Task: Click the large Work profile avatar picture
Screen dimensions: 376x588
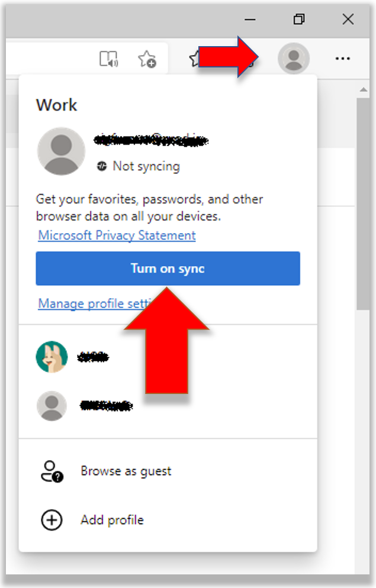Action: (60, 151)
